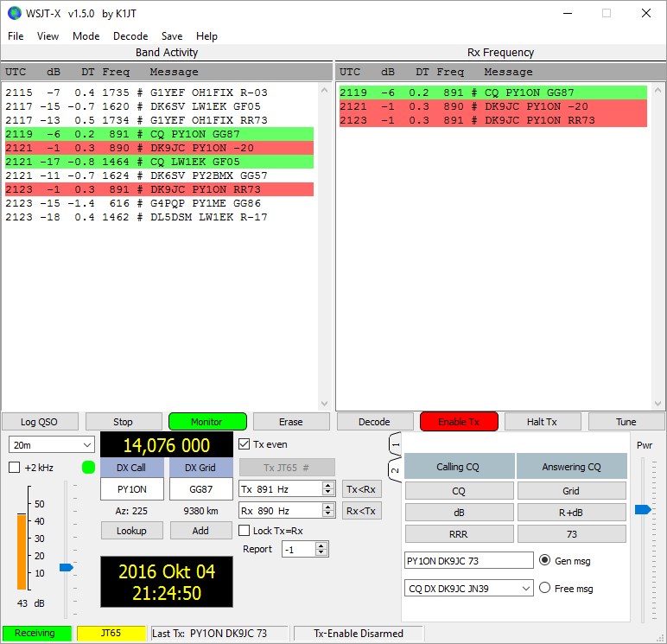Click the 73 message button

click(572, 534)
